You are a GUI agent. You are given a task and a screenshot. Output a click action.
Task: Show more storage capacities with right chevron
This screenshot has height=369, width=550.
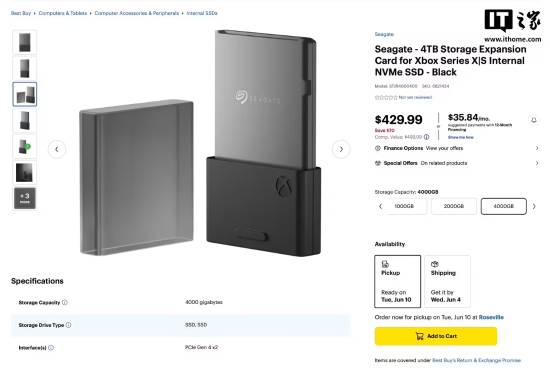(534, 206)
